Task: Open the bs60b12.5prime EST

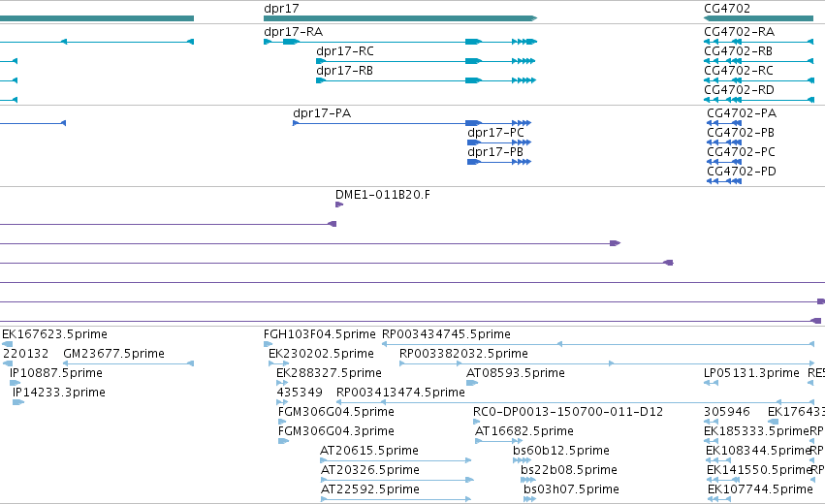Action: tap(522, 460)
